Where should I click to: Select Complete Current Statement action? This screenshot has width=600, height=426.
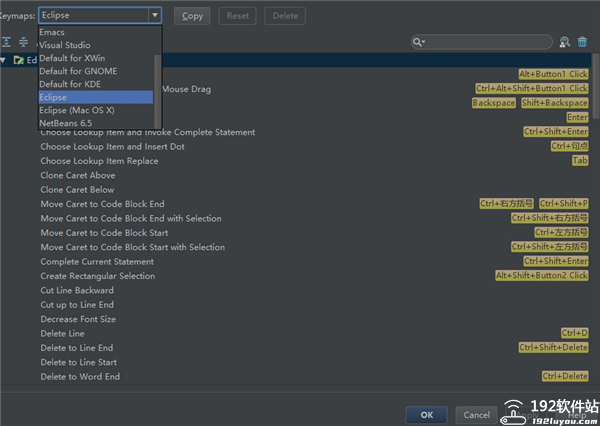(97, 262)
